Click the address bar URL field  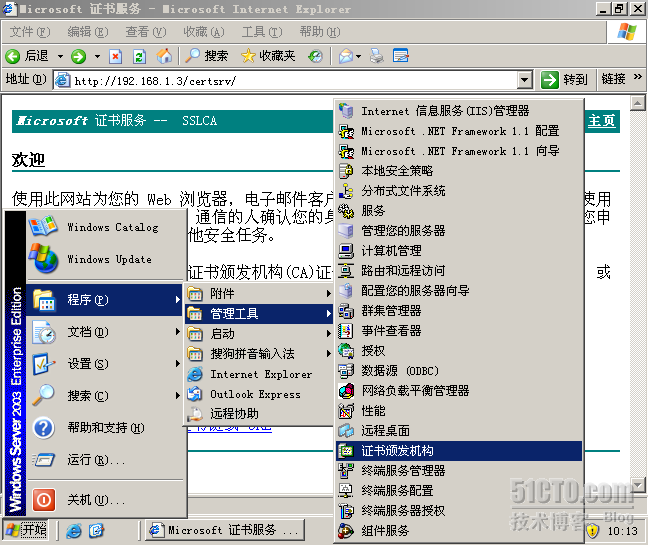click(x=294, y=80)
